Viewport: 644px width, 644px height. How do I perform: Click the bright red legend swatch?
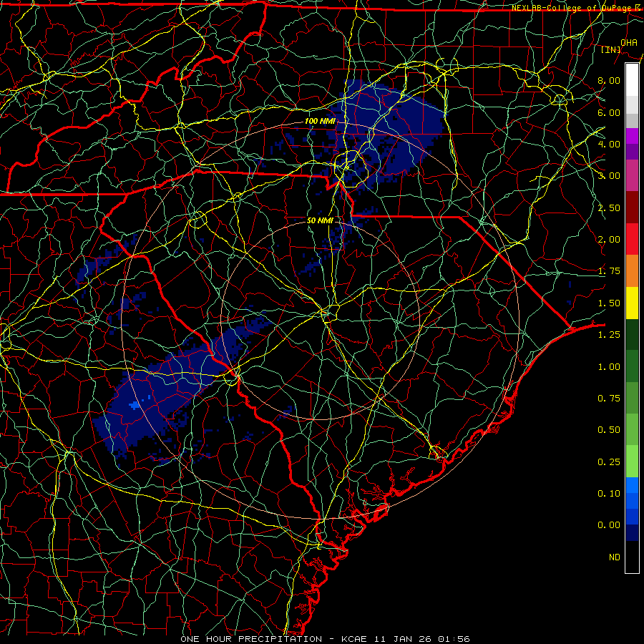point(632,239)
